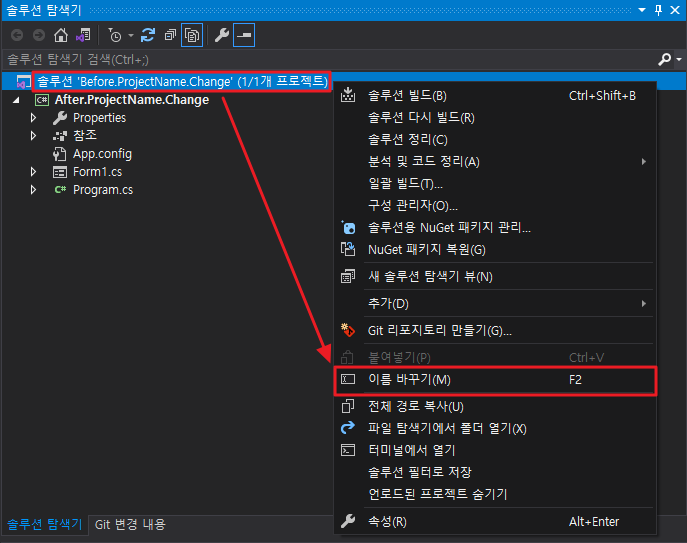
Task: Open dropdown arrow next to the clock filter
Action: tap(131, 35)
